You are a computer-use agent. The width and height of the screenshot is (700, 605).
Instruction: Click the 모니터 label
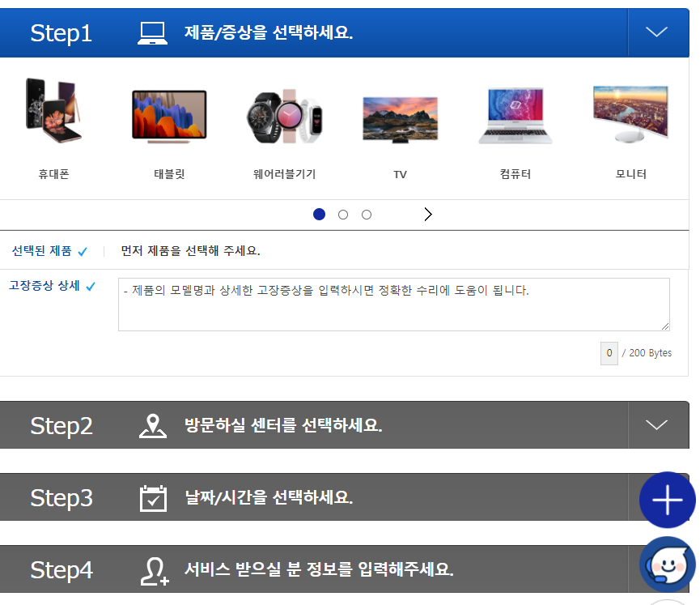(x=630, y=174)
